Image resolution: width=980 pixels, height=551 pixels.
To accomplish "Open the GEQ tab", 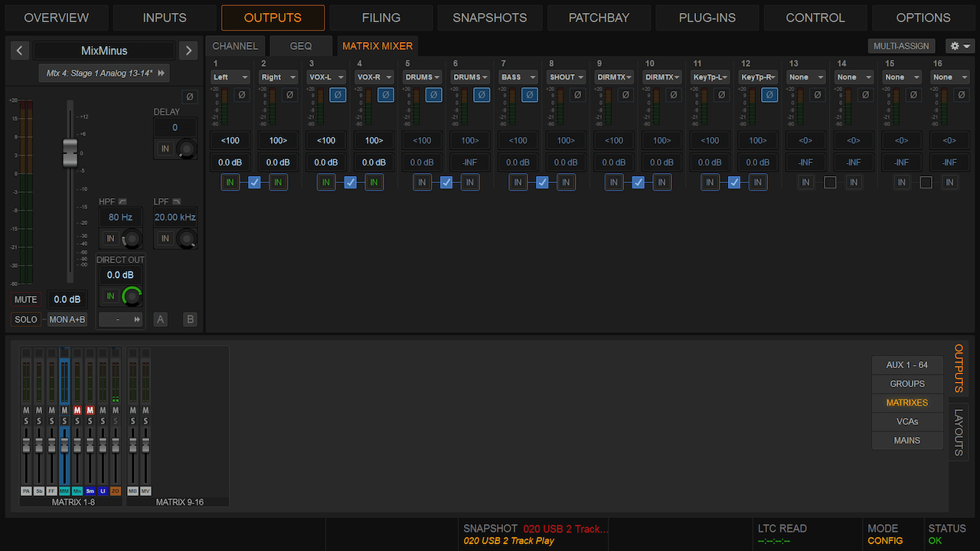I will tap(301, 46).
